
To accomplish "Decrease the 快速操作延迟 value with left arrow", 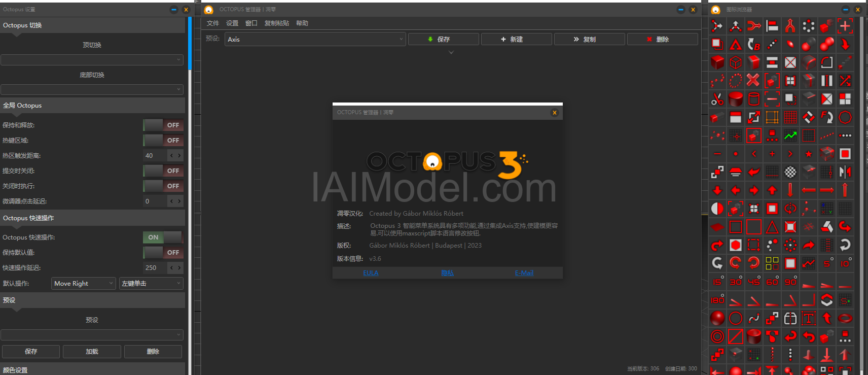I will tap(172, 268).
